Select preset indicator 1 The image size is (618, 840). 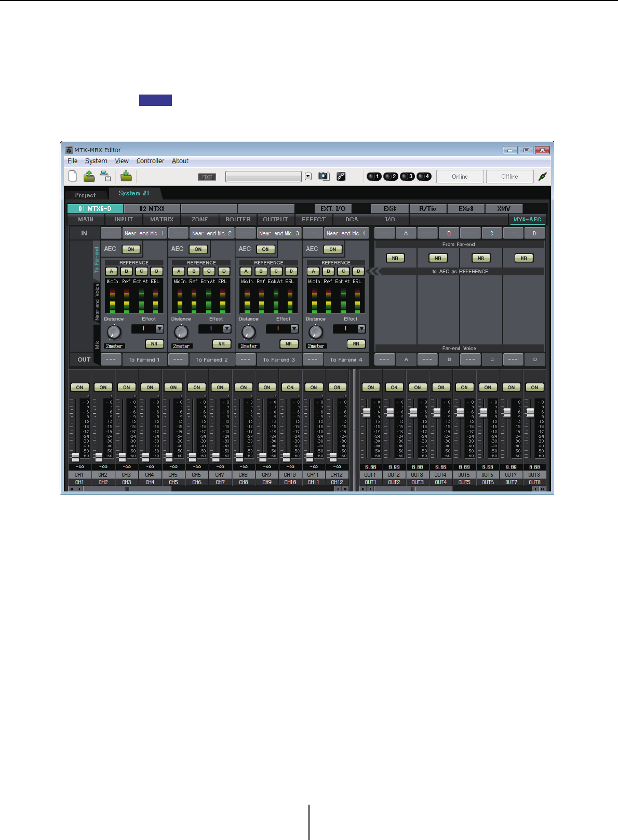[374, 177]
